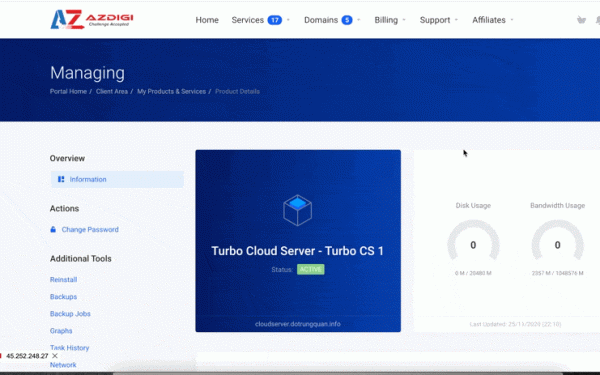Expand the Support dropdown arrow

(x=456, y=20)
